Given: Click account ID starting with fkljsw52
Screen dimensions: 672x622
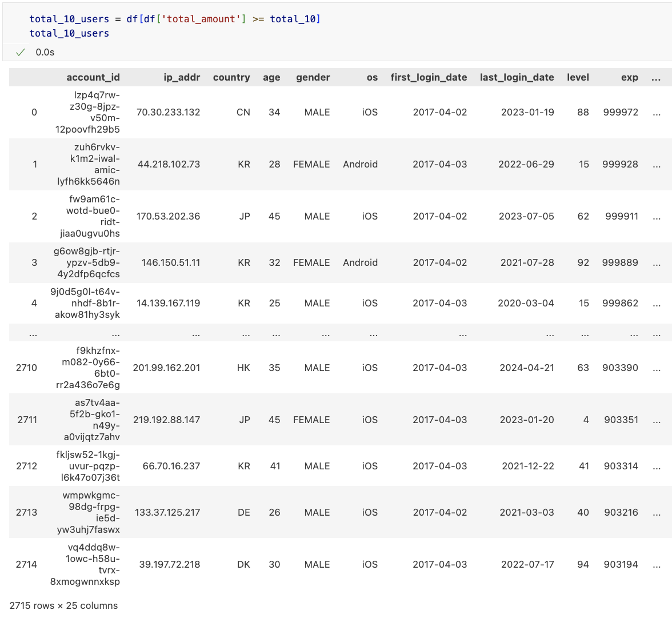Looking at the screenshot, I should (x=88, y=466).
